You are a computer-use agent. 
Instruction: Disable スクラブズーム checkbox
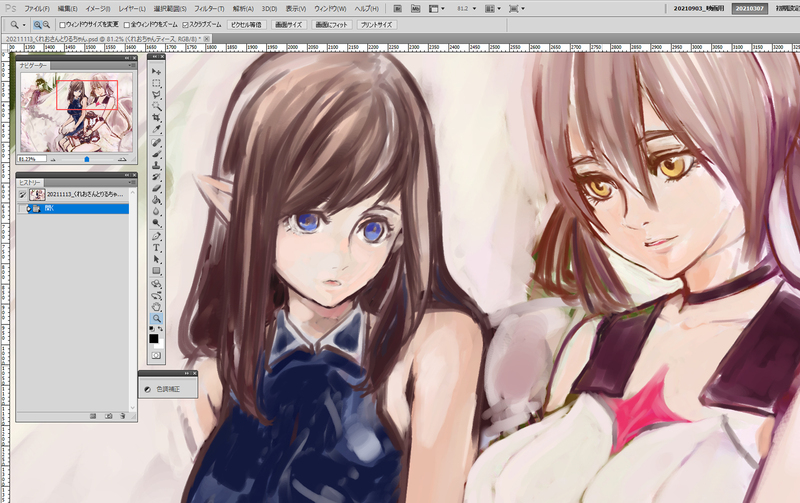pos(185,25)
